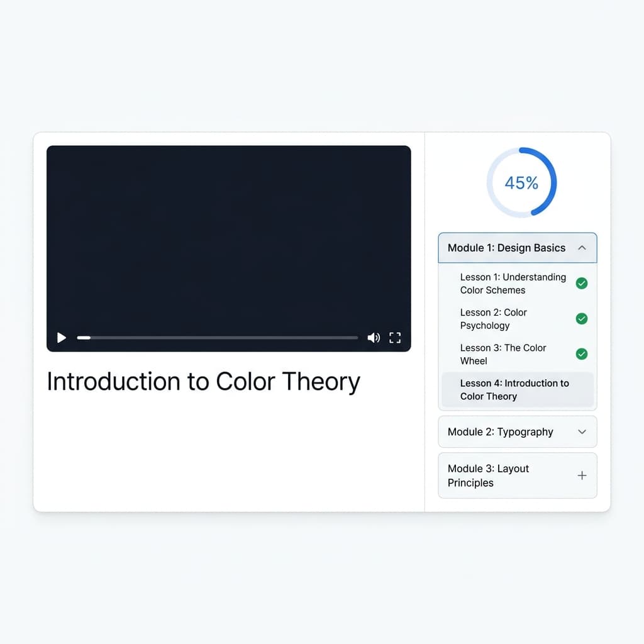This screenshot has height=644, width=644.
Task: Collapse Module 1 using its up chevron
Action: pos(582,248)
